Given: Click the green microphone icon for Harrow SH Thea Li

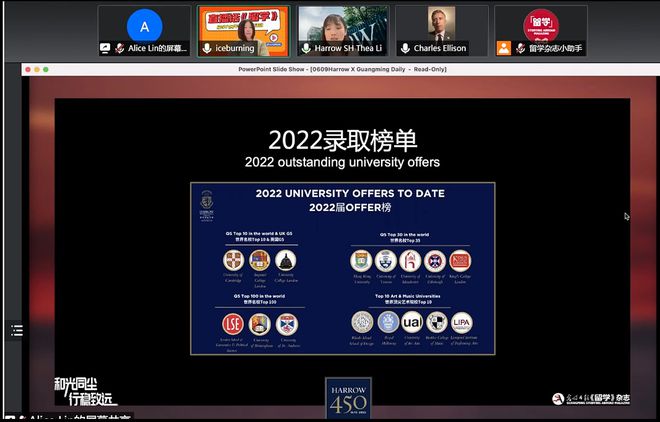Looking at the screenshot, I should click(x=306, y=48).
